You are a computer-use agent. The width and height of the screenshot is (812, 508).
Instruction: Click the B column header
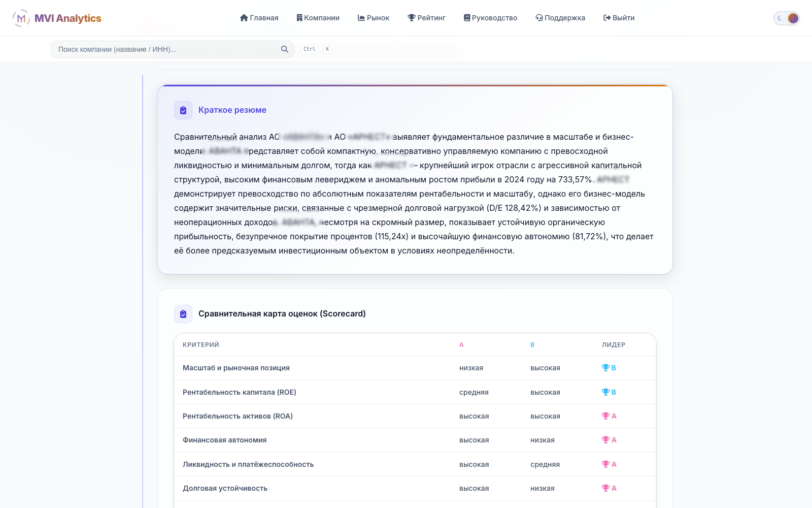532,345
